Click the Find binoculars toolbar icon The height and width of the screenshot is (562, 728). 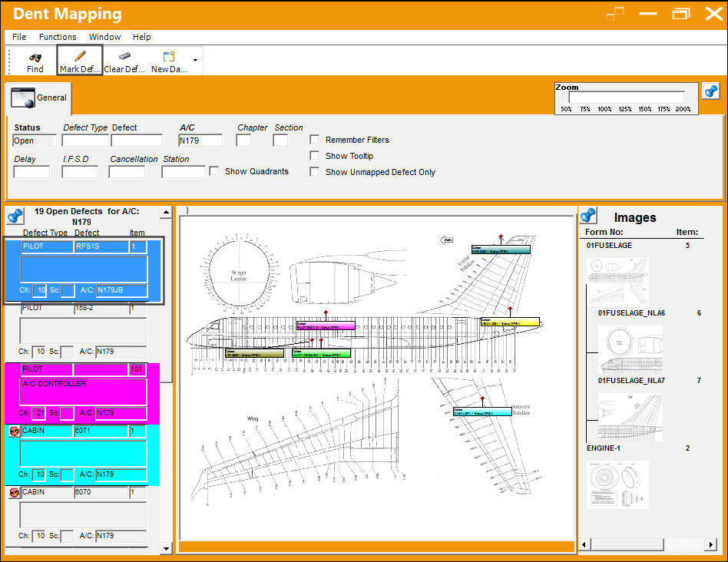[x=35, y=57]
